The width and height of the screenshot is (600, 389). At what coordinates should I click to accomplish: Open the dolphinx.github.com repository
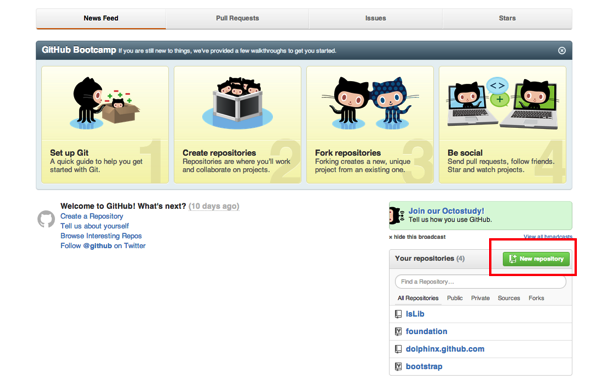coord(445,349)
